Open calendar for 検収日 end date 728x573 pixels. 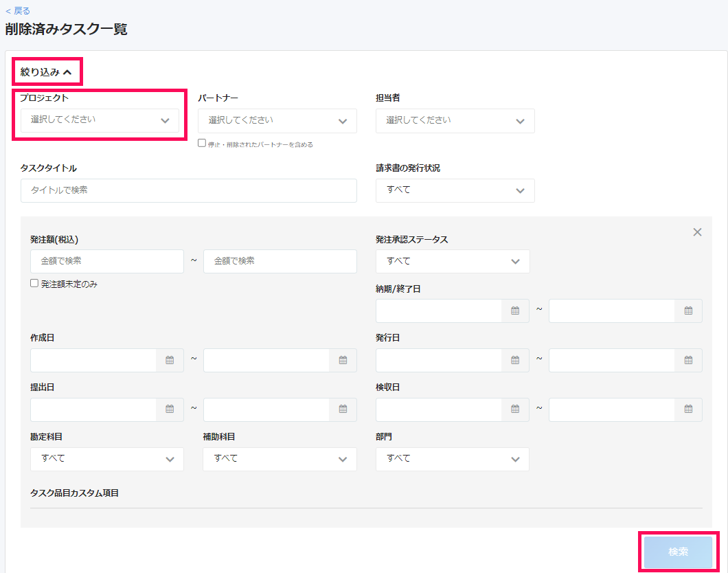[688, 409]
